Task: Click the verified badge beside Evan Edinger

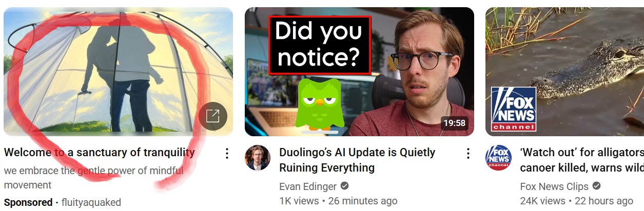Action: click(x=345, y=186)
